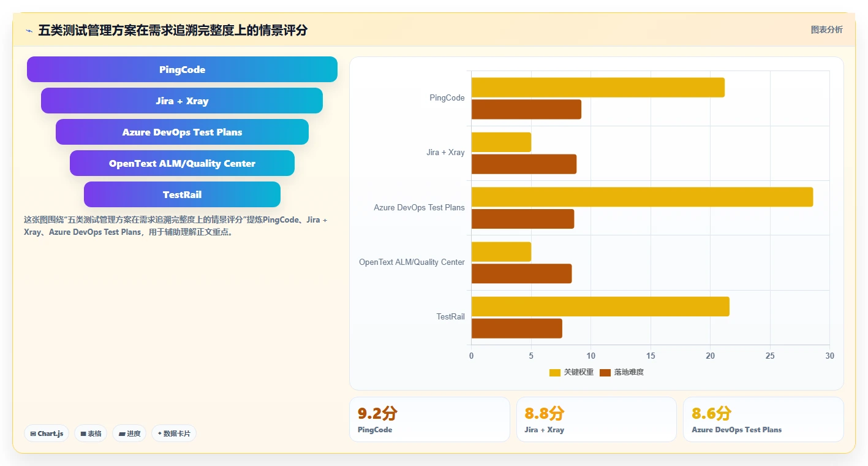Select the OpenText ALM/Quality Center funnel bar
Image resolution: width=868 pixels, height=466 pixels.
click(182, 163)
